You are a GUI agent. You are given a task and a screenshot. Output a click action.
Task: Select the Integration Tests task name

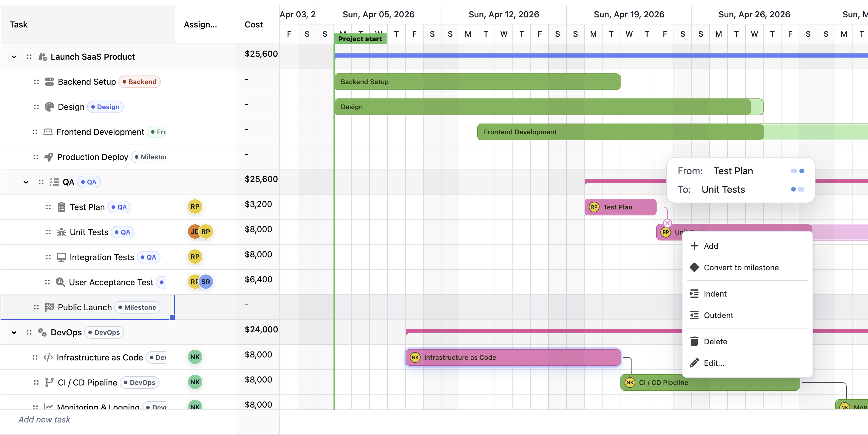[102, 257]
